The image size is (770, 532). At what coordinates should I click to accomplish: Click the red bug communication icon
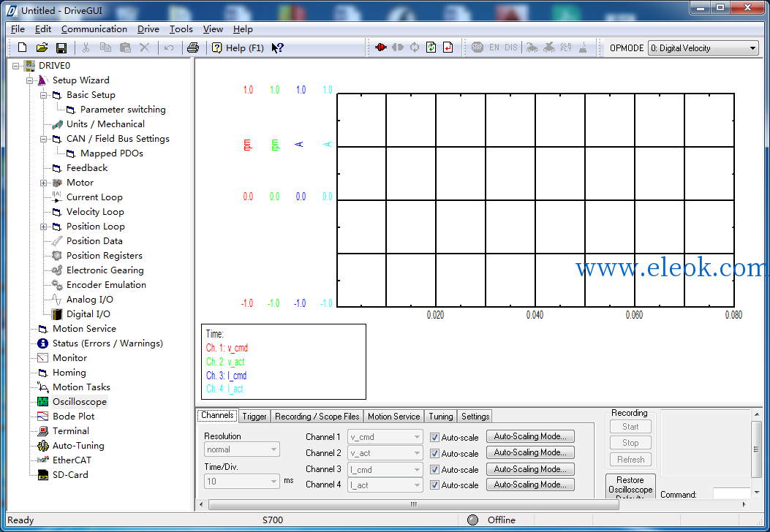[380, 47]
